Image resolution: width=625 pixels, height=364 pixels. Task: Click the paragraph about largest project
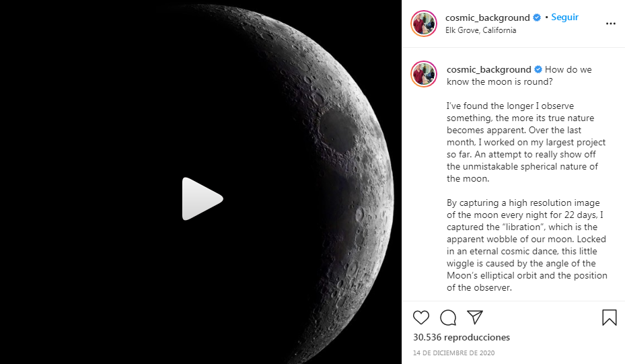(x=525, y=142)
